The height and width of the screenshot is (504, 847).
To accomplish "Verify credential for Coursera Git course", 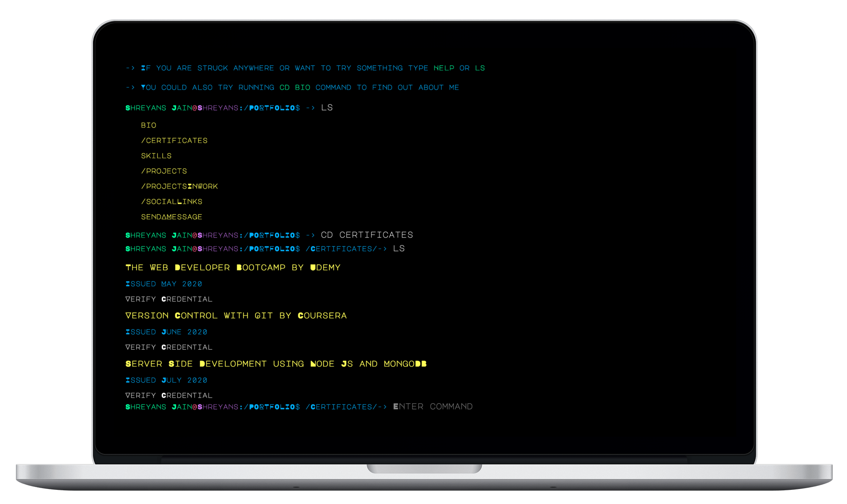I will point(169,347).
